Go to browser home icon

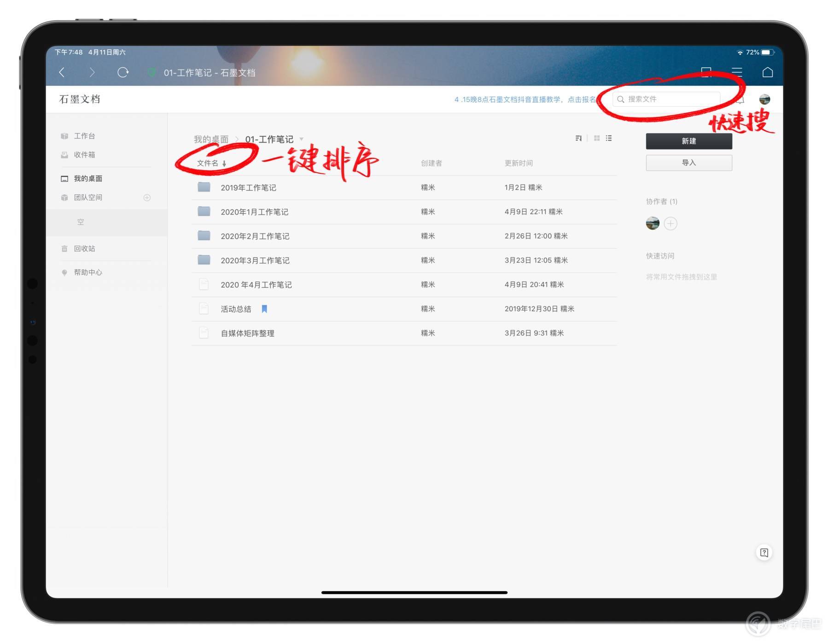(x=767, y=72)
